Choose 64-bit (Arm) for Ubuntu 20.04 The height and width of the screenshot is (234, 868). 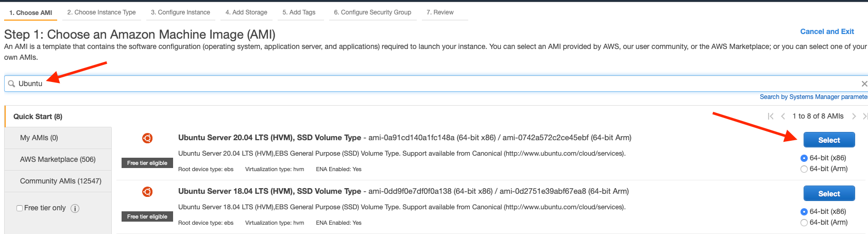point(804,169)
